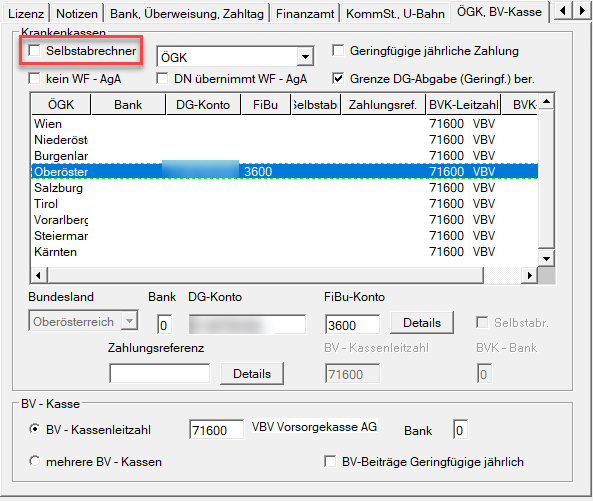Click list scroll down arrow
Image resolution: width=593 pixels, height=501 pixels.
point(546,259)
